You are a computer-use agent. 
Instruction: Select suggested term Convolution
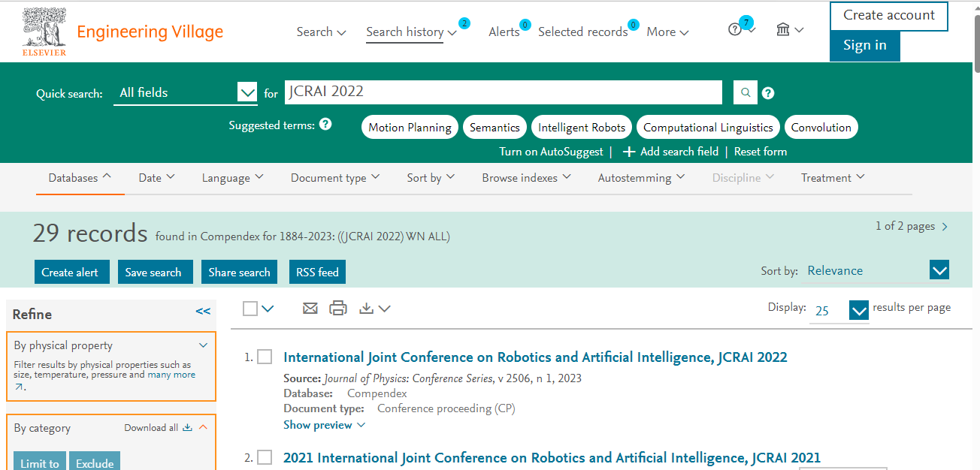click(821, 127)
